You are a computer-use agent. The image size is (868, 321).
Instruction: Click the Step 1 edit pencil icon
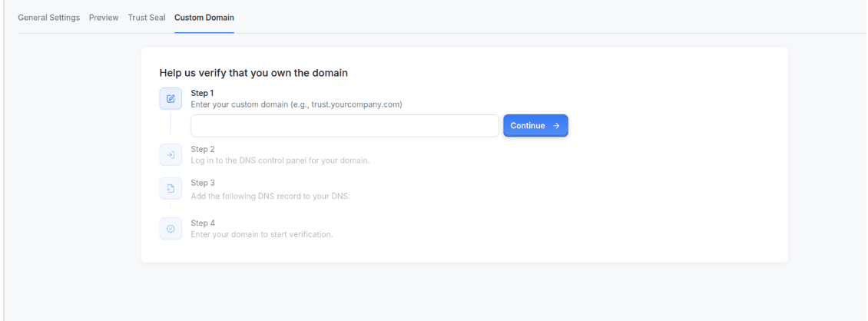point(171,98)
